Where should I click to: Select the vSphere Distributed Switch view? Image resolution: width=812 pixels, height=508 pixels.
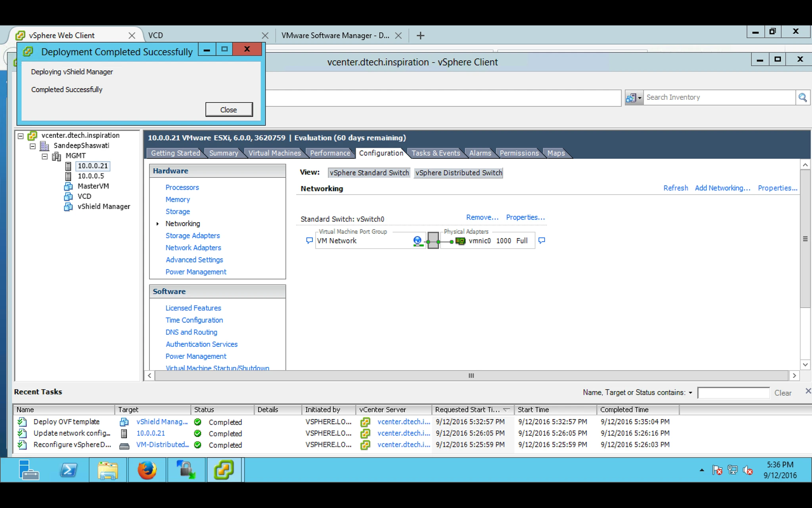(458, 173)
